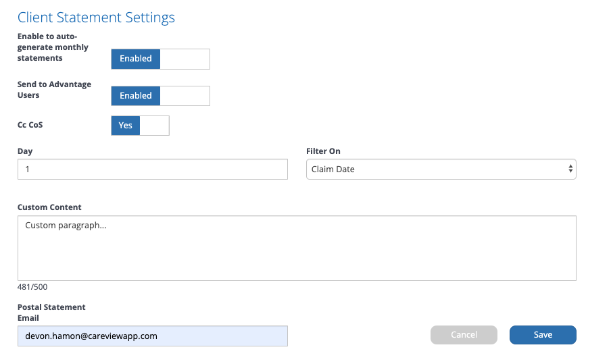Viewport: 611px width, 364px height.
Task: Click the Save button
Action: click(543, 335)
